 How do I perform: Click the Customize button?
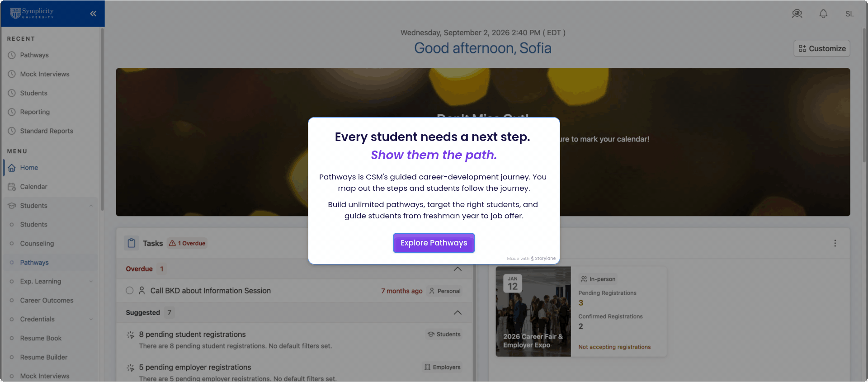822,48
